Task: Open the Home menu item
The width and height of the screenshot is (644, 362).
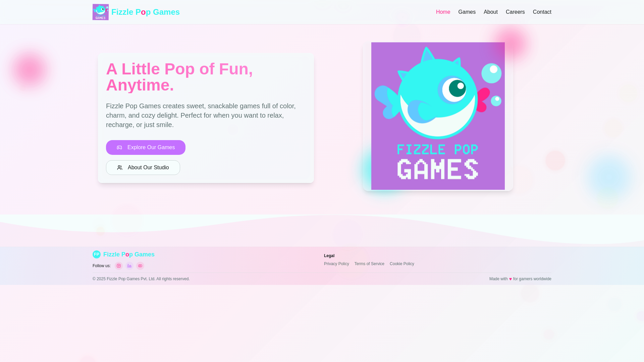Action: [x=443, y=12]
